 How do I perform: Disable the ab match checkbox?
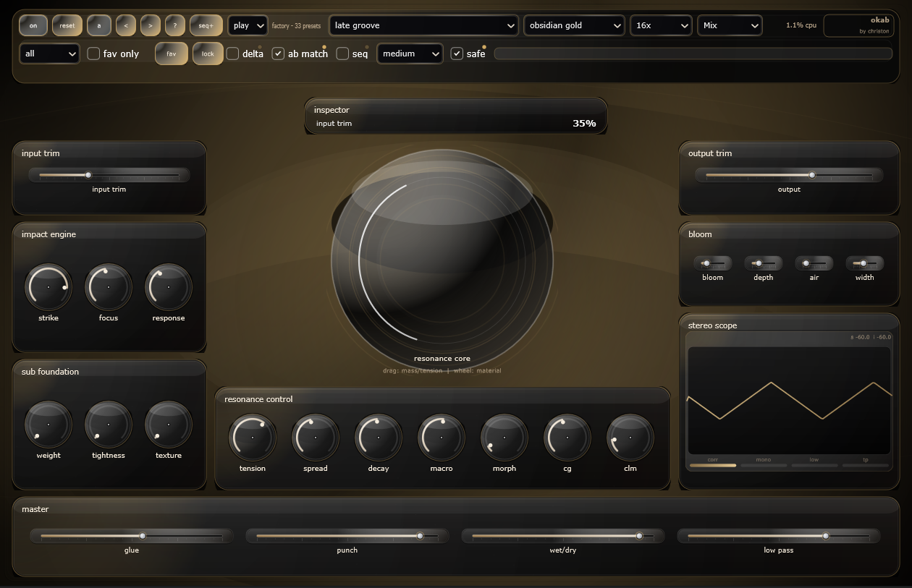point(278,53)
